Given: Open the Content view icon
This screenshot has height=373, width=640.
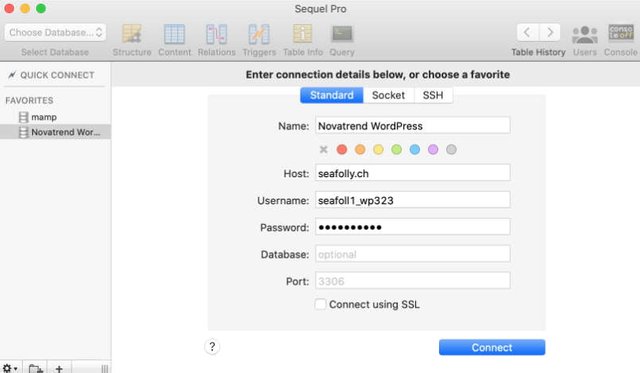Looking at the screenshot, I should click(174, 34).
